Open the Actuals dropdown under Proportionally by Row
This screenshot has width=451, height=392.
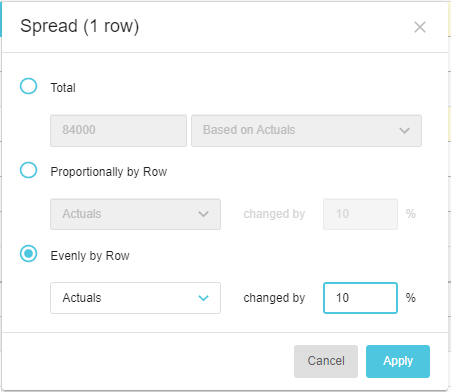pos(135,214)
